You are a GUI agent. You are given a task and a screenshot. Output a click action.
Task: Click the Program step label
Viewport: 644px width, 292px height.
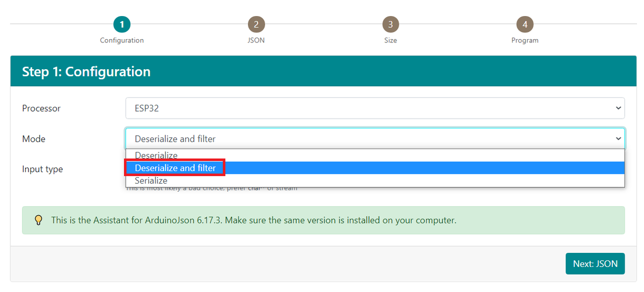(525, 40)
